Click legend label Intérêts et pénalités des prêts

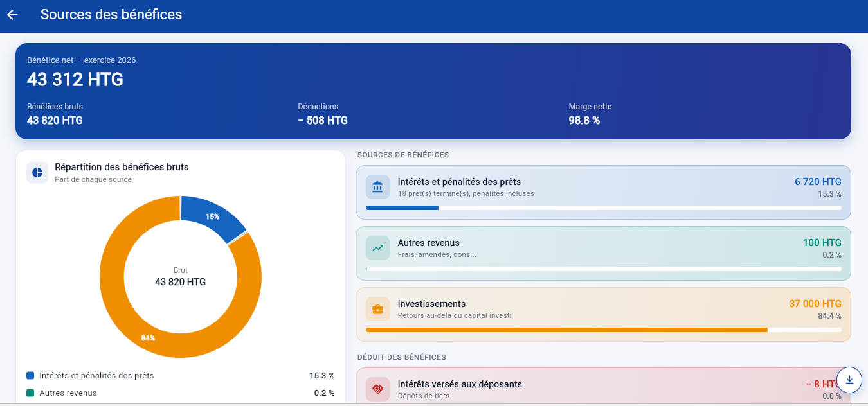96,375
